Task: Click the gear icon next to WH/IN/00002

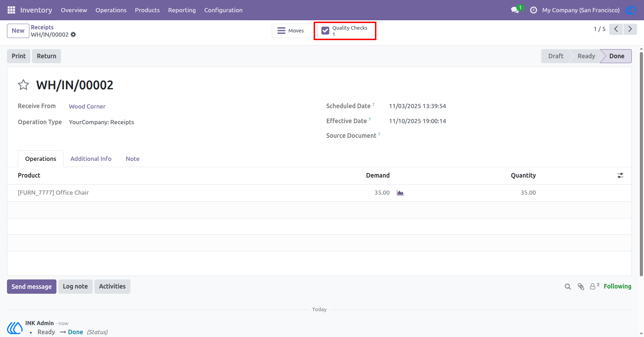Action: 73,35
